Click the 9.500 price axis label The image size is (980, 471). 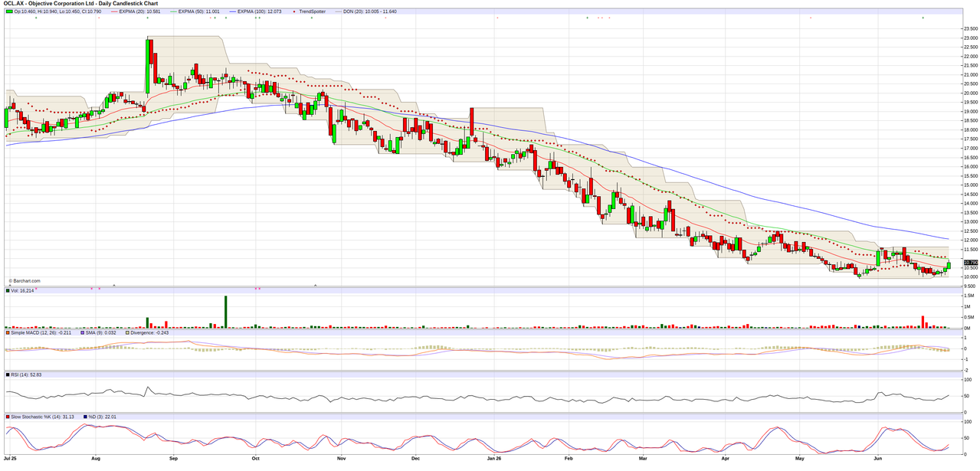click(969, 286)
